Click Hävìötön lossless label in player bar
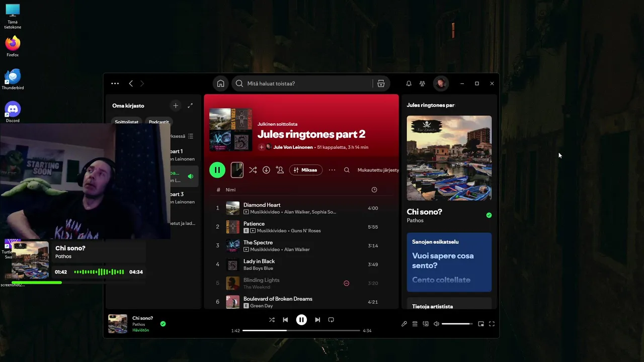The image size is (644, 362). pyautogui.click(x=140, y=330)
